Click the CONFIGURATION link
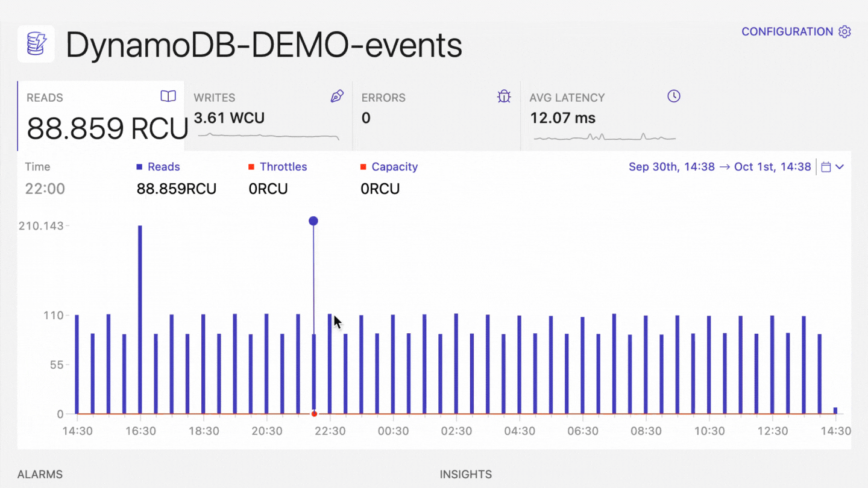Image resolution: width=868 pixels, height=488 pixels. point(788,31)
